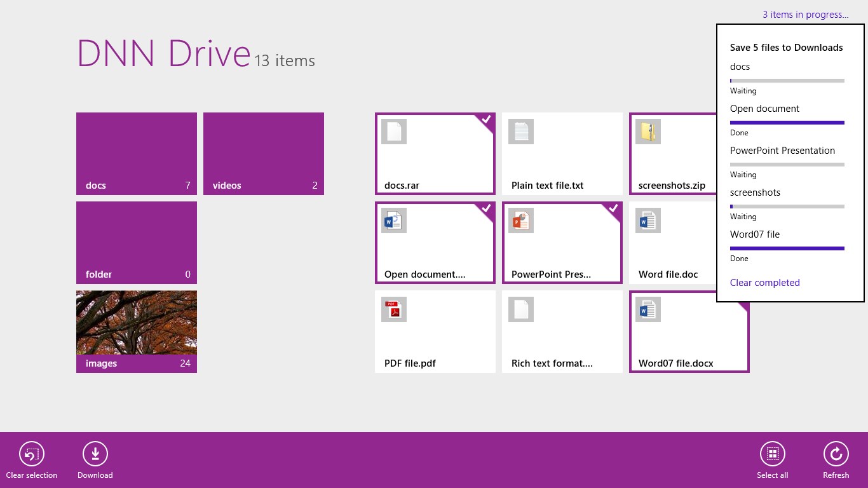The width and height of the screenshot is (868, 488).
Task: Open the empty folder tile named folder
Action: (x=137, y=243)
